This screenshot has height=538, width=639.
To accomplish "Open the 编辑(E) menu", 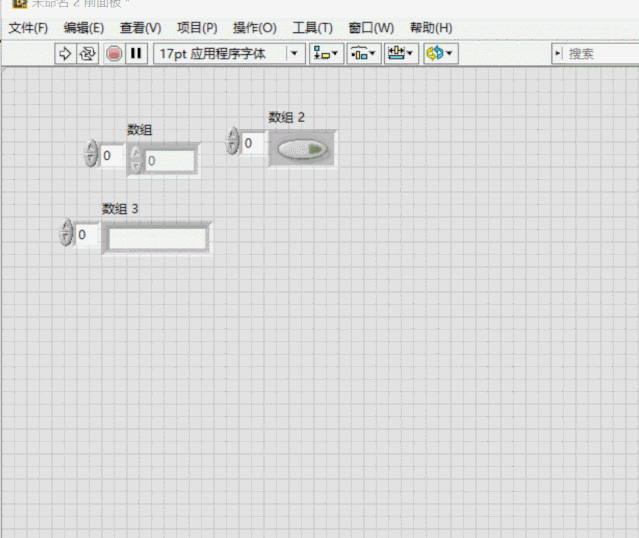I will [84, 28].
